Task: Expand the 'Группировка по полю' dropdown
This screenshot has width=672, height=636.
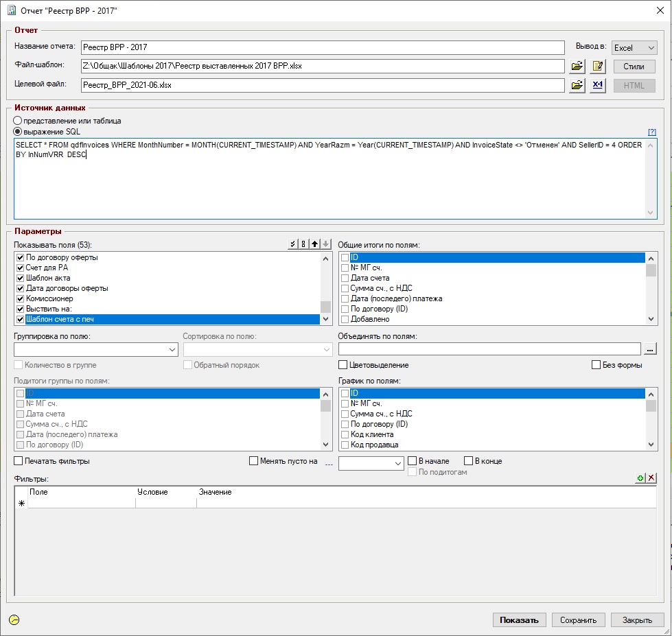Action: tap(172, 350)
